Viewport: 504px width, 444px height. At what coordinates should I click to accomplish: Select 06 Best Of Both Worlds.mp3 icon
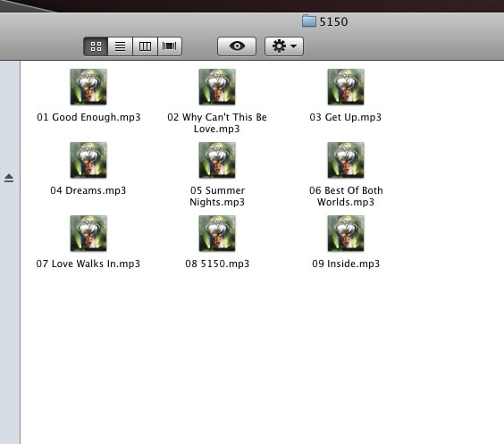click(x=346, y=160)
